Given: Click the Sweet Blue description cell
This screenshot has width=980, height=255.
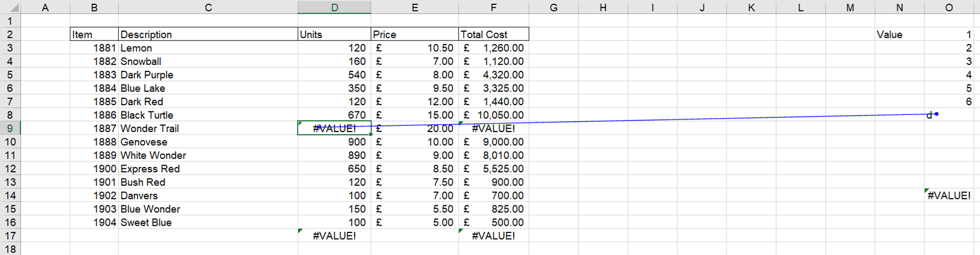Looking at the screenshot, I should (x=208, y=223).
